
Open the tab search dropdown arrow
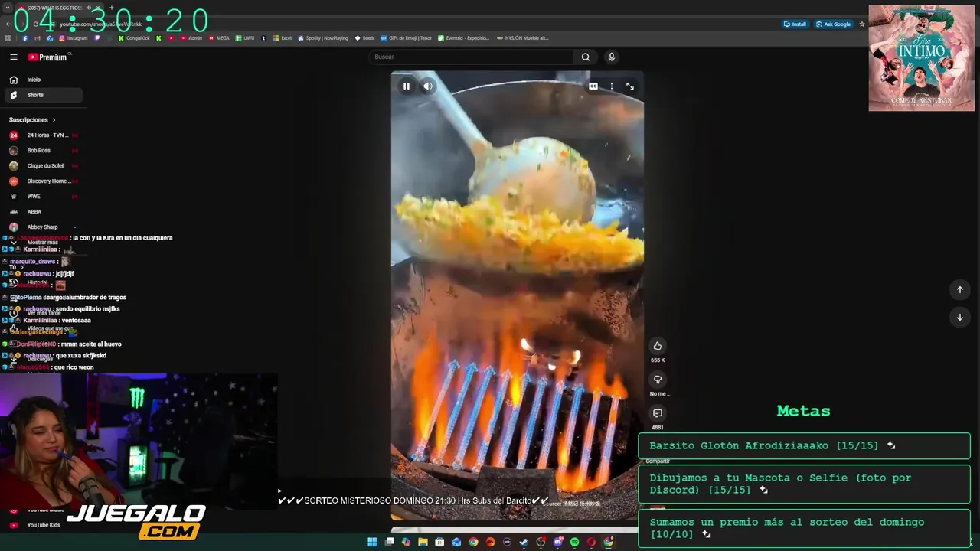pyautogui.click(x=7, y=8)
